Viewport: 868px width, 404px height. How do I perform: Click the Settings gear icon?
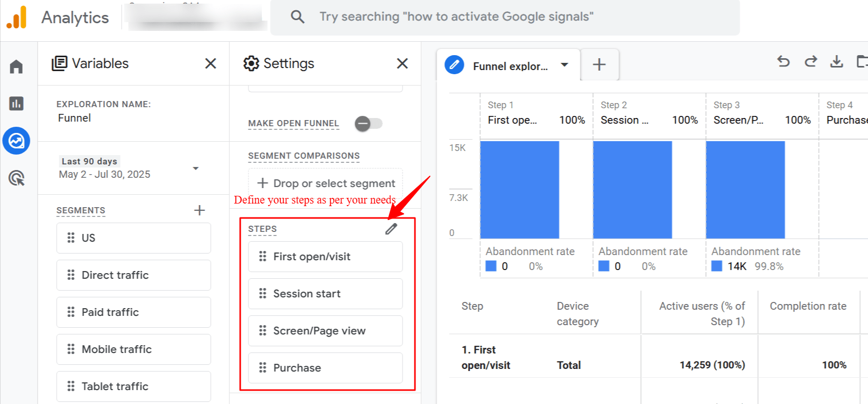251,63
